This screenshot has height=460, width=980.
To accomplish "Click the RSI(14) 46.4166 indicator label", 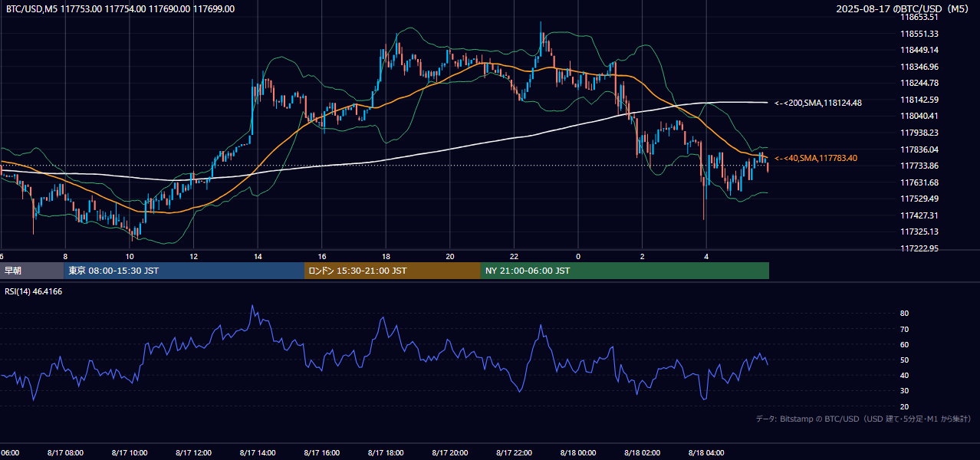I will click(x=34, y=291).
